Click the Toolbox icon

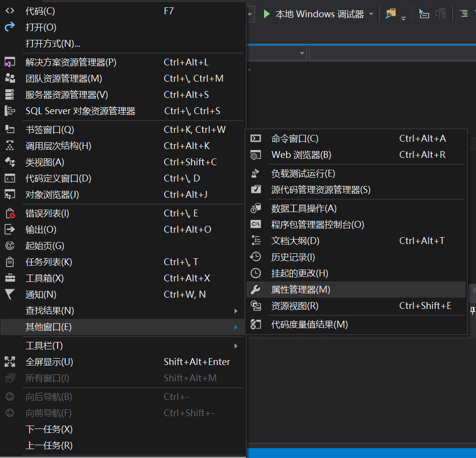click(10, 278)
